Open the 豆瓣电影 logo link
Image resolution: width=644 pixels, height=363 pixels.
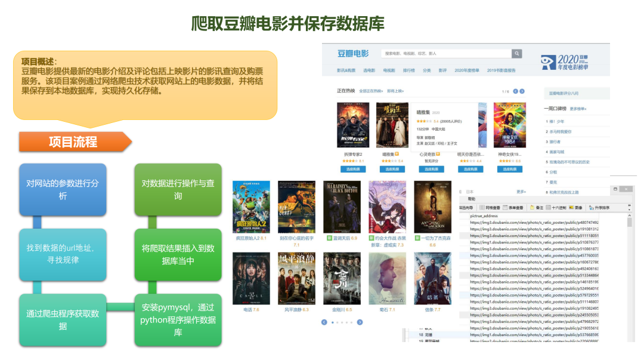tap(353, 54)
